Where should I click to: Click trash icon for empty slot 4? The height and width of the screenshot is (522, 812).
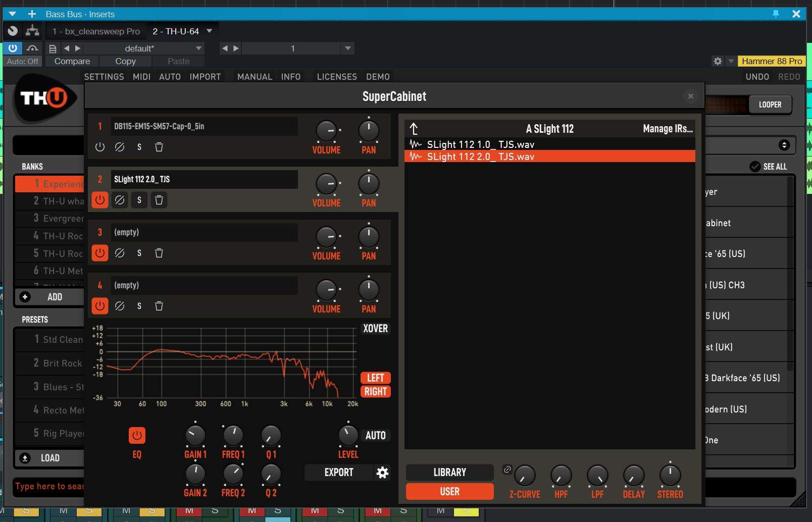(159, 306)
